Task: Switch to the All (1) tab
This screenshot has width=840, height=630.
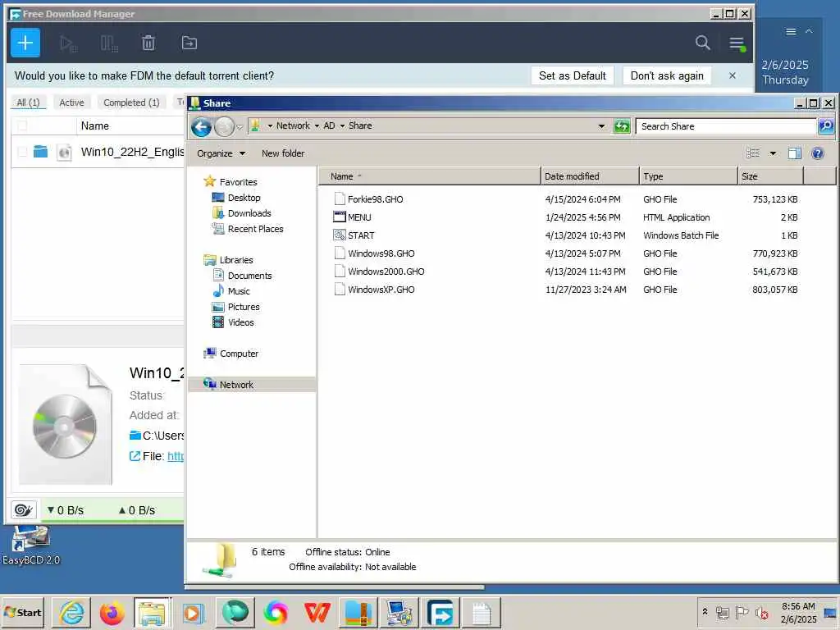Action: pyautogui.click(x=29, y=103)
